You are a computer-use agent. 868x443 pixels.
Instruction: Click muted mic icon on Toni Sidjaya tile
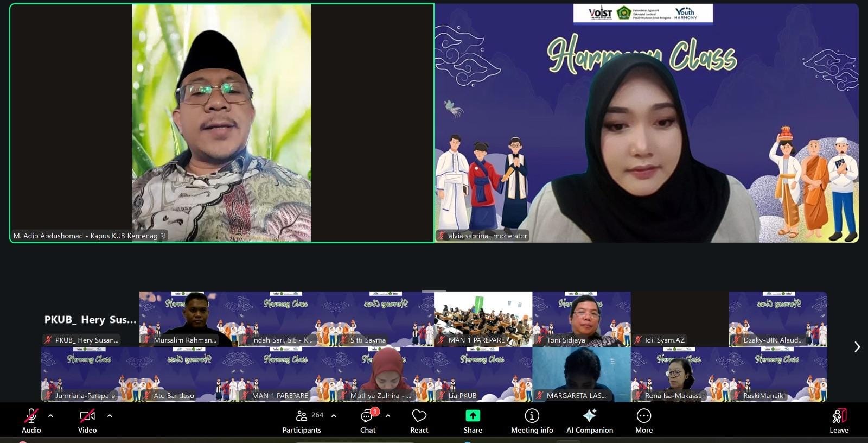click(x=540, y=340)
